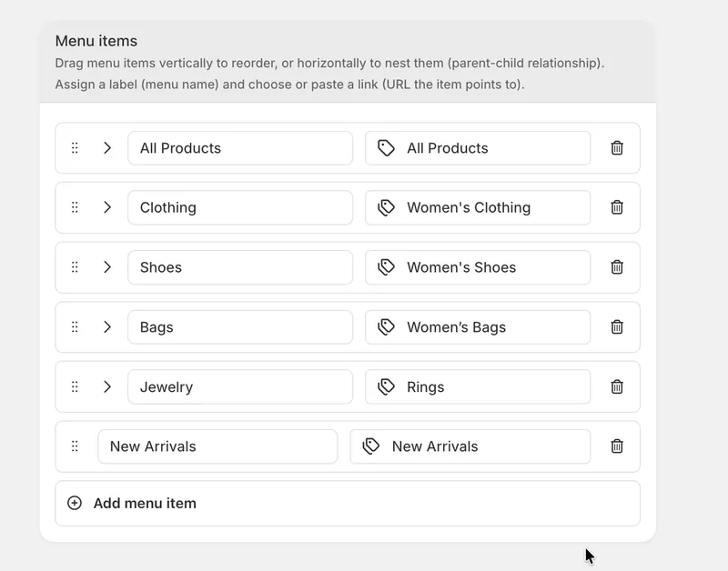Grab drag handle of All Products row

75,148
